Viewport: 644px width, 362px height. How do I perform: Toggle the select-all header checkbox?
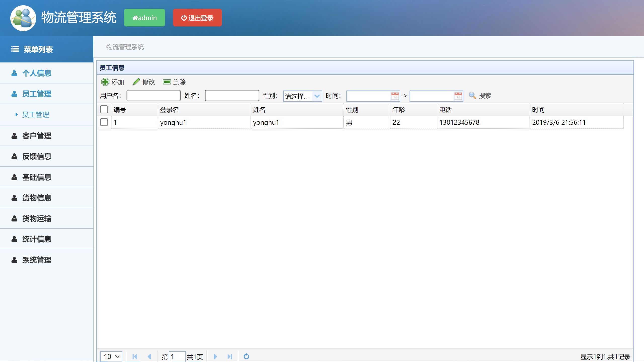(104, 109)
